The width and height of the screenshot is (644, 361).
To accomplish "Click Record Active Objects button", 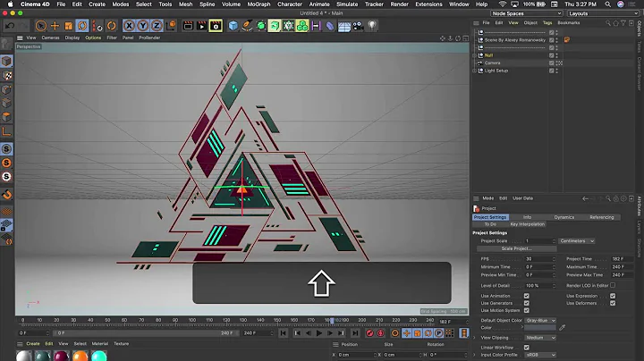I will pos(369,333).
